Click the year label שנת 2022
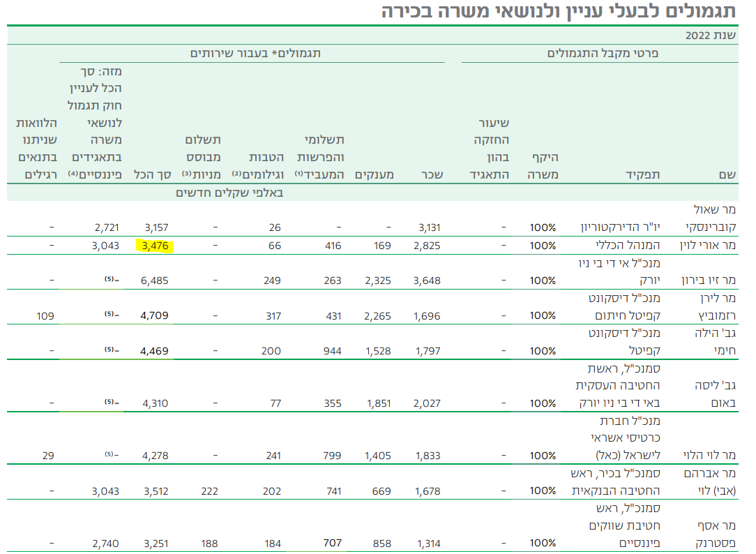 [x=711, y=35]
